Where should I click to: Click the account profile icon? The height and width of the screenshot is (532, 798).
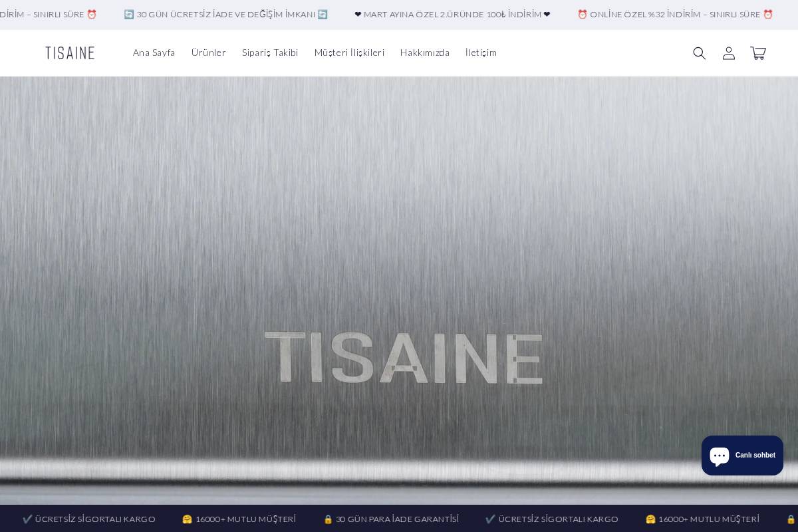(x=728, y=53)
